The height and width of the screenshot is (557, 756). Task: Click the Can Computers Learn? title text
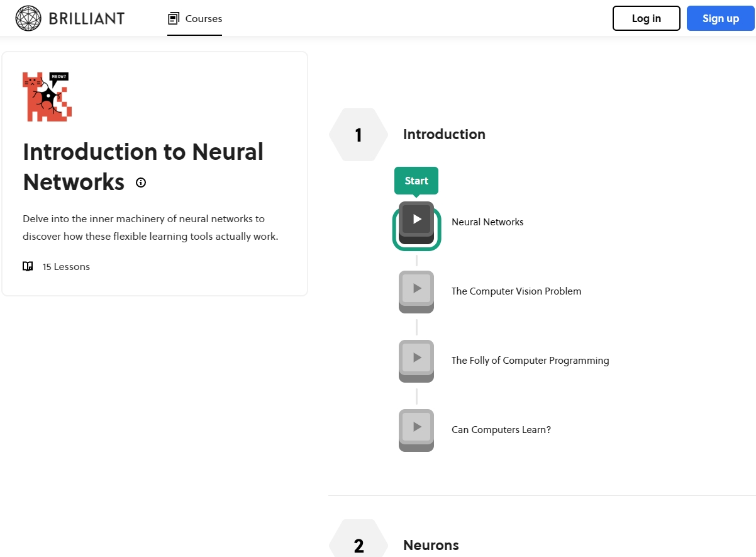pos(501,429)
